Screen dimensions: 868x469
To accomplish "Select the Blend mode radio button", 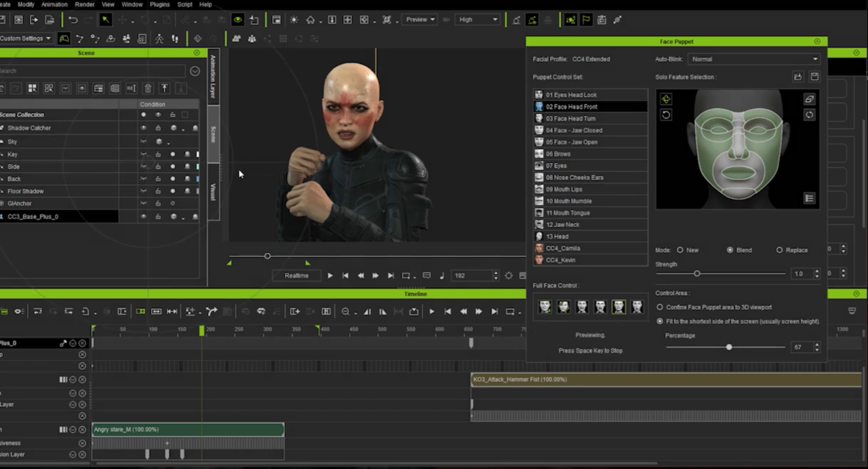I will 730,250.
